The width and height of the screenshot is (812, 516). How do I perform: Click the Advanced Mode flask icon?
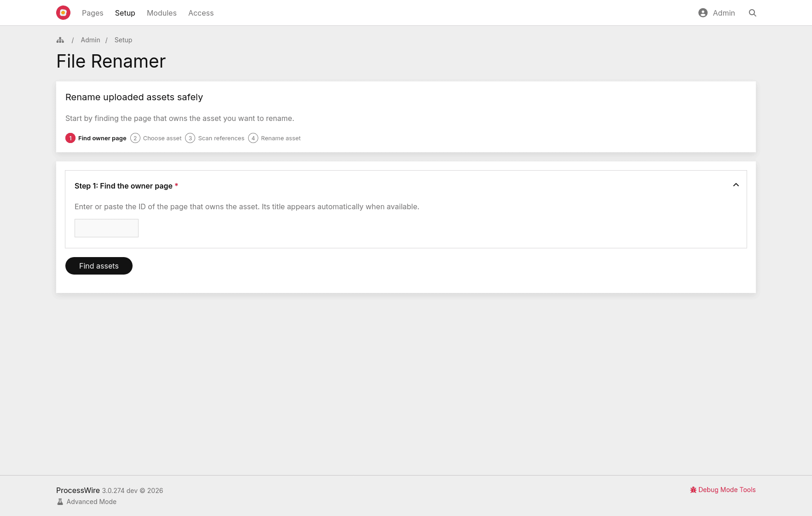pos(60,502)
